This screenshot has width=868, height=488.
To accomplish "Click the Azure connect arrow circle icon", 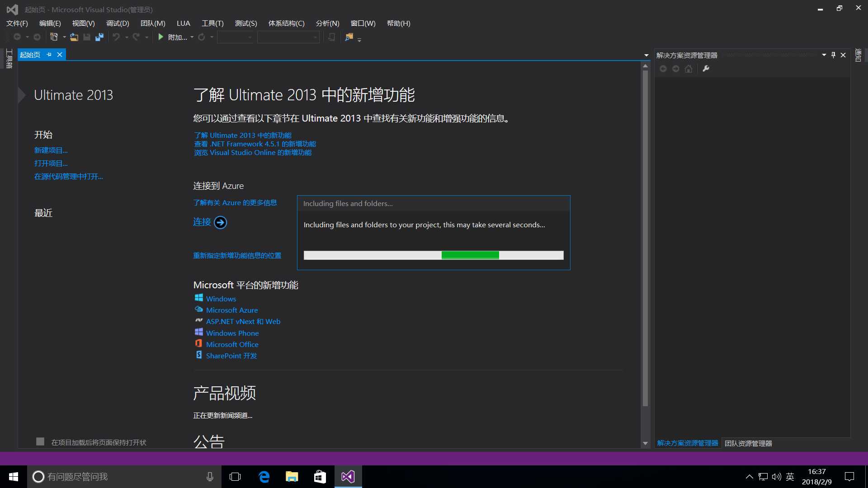I will [x=220, y=222].
